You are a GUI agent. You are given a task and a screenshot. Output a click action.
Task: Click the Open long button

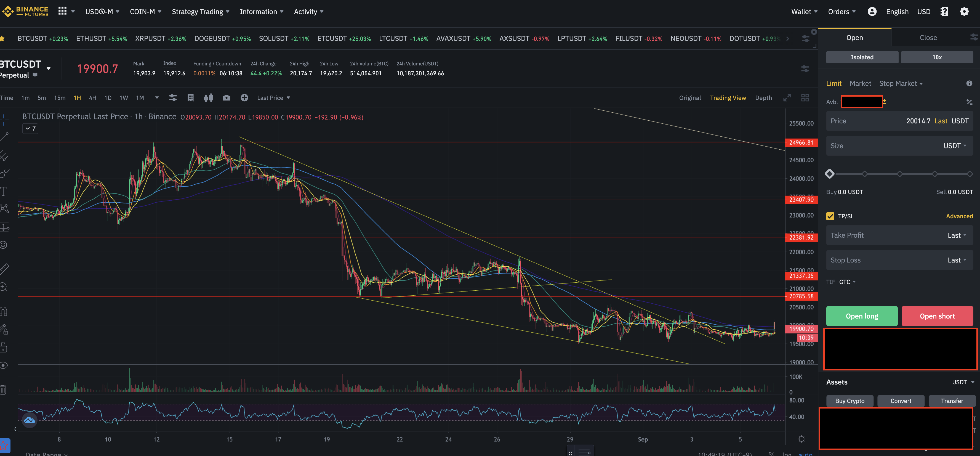pyautogui.click(x=861, y=316)
